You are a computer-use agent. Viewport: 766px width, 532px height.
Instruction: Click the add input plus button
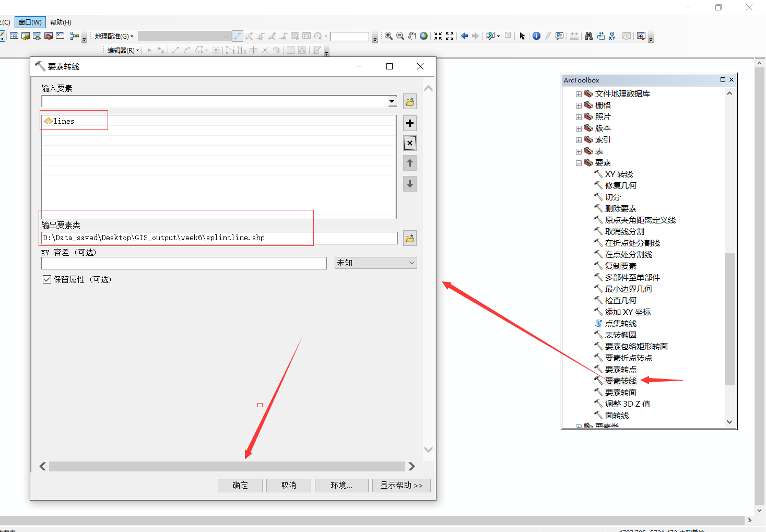pyautogui.click(x=410, y=123)
